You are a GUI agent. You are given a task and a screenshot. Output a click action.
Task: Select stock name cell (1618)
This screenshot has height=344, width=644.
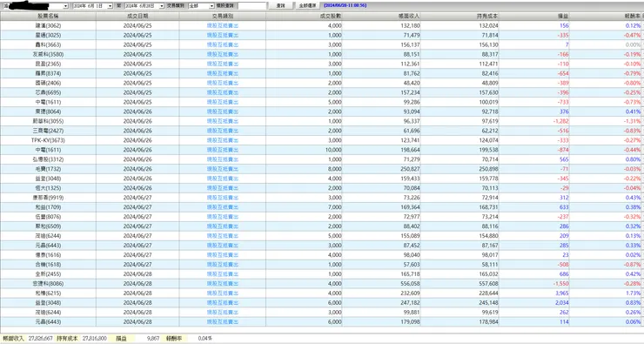click(x=48, y=264)
